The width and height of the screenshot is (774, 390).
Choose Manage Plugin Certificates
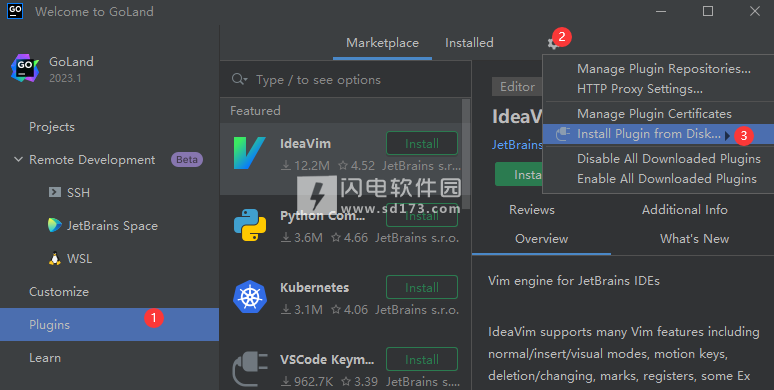coord(654,114)
